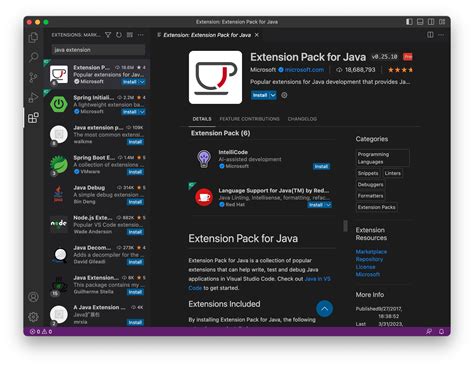
Task: Open Install dropdown for Spring Initializr item
Action: pyautogui.click(x=142, y=112)
